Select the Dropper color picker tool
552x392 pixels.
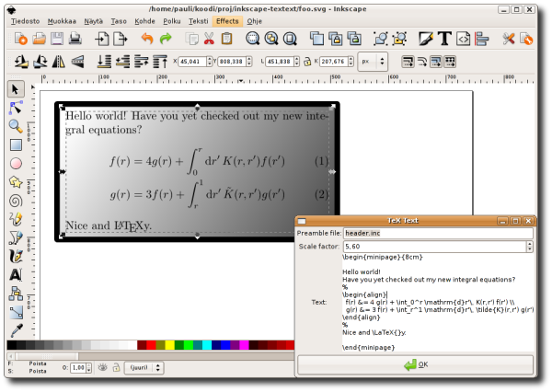[x=16, y=330]
